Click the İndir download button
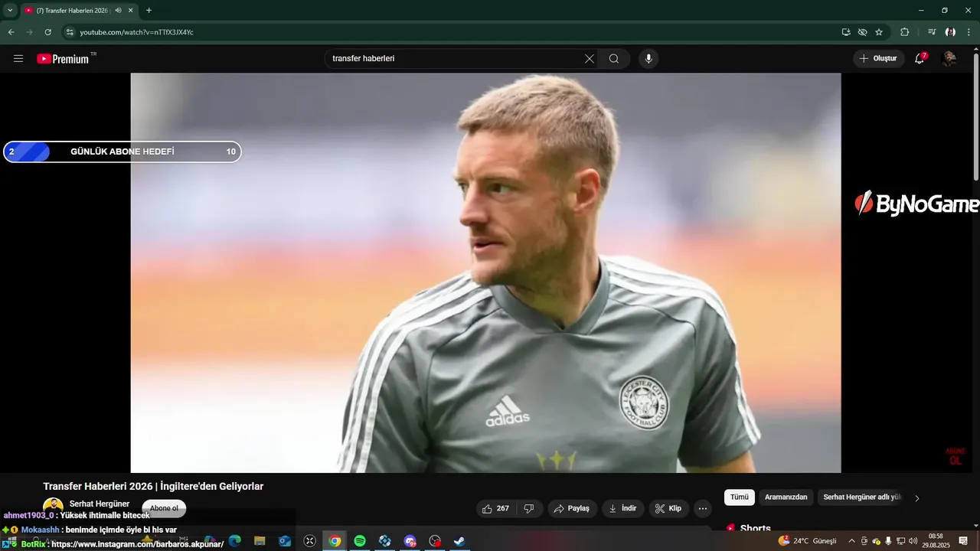The height and width of the screenshot is (551, 980). point(622,508)
